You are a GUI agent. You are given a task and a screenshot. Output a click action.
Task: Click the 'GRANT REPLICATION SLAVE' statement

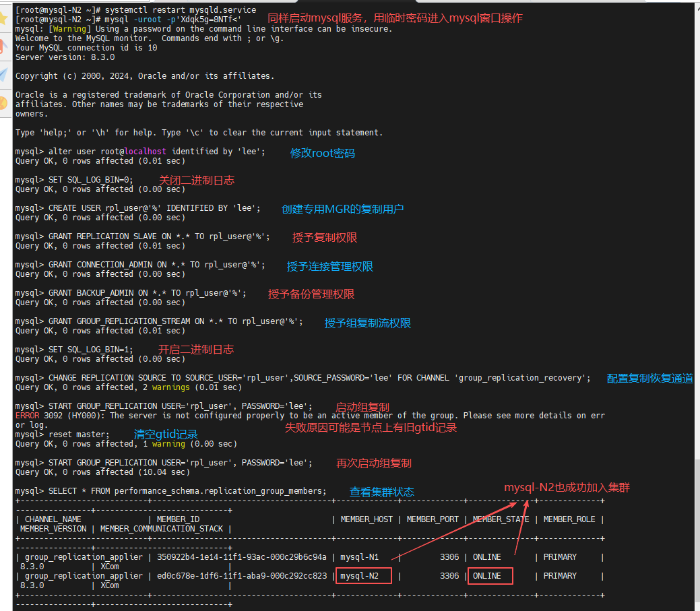tap(159, 236)
